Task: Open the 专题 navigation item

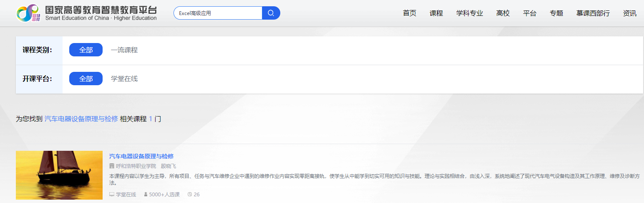Action: click(x=556, y=13)
